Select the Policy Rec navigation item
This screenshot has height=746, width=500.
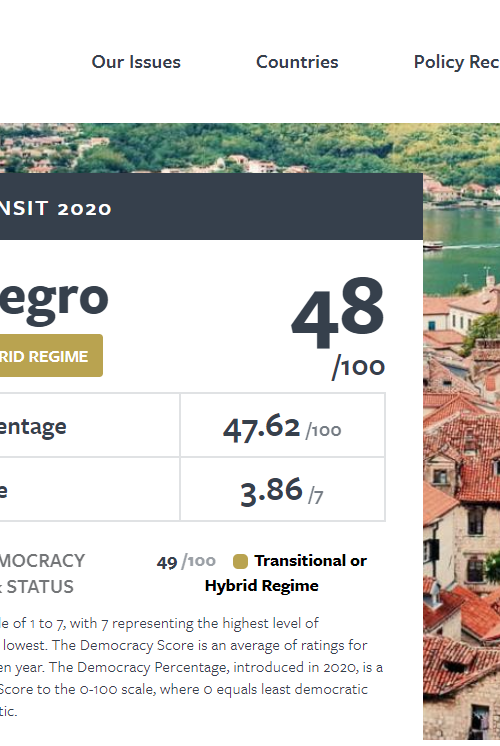point(456,62)
